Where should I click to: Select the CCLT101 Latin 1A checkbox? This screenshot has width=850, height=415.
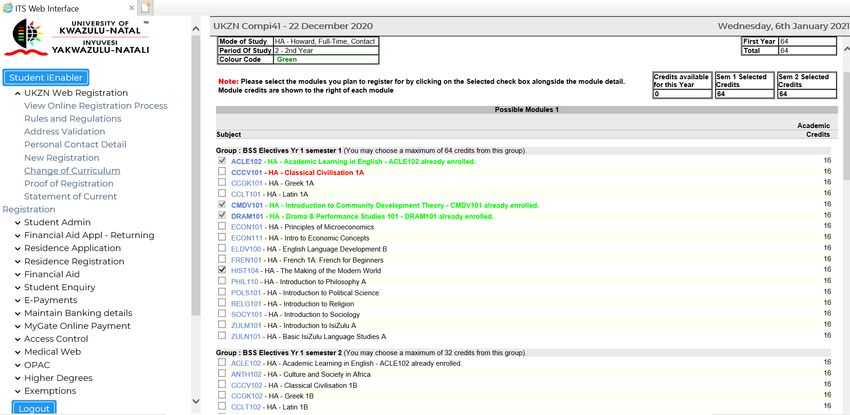click(222, 193)
